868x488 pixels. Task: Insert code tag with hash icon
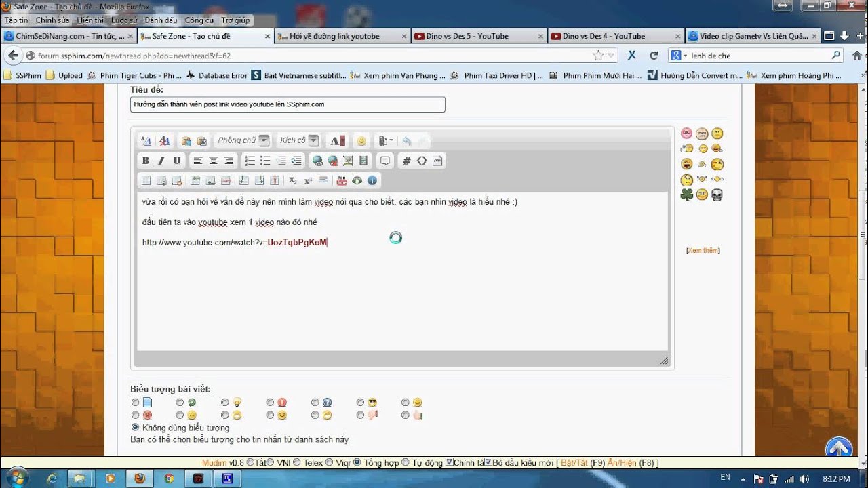406,161
